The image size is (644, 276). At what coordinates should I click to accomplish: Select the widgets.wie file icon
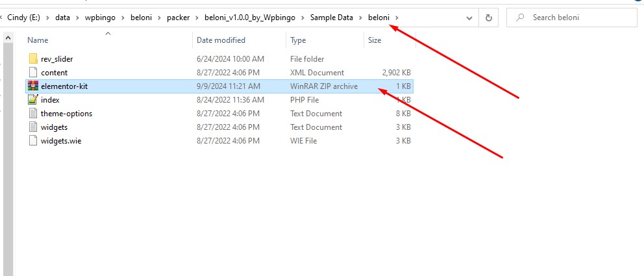pos(33,141)
